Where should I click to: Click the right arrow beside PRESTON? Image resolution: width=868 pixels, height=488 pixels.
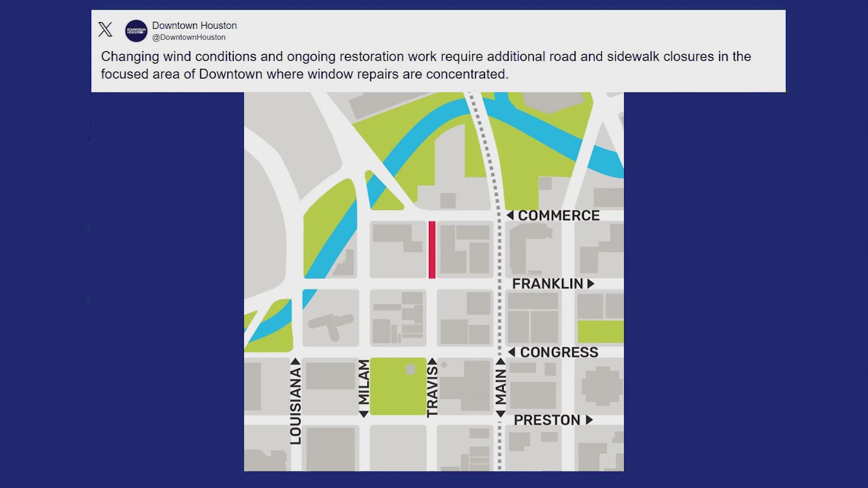589,420
